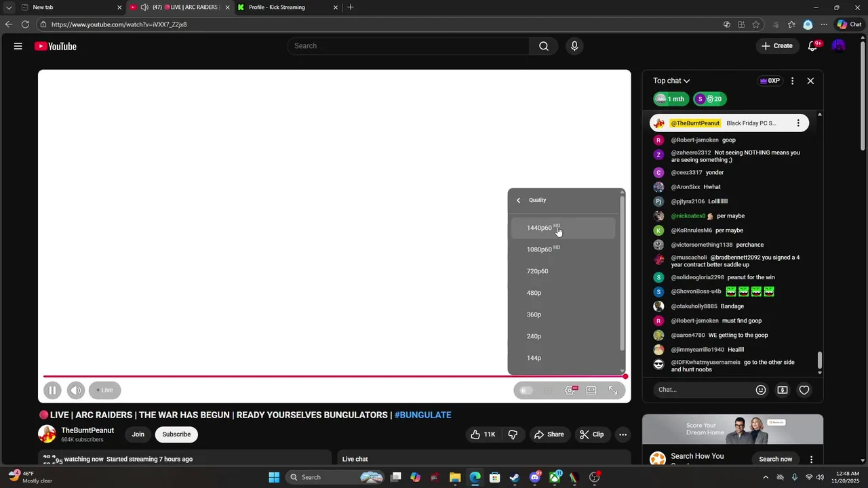This screenshot has width=868, height=488.
Task: Open TheBurntPeanut channel name link
Action: (87, 430)
